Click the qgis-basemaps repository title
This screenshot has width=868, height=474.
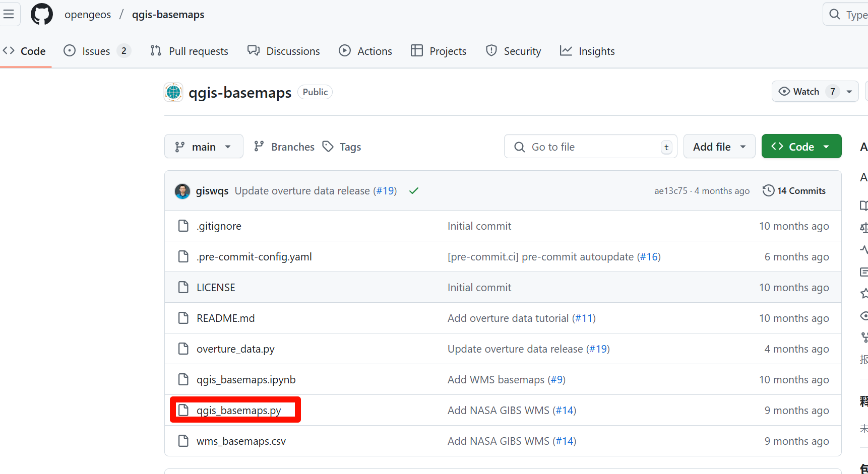point(240,93)
